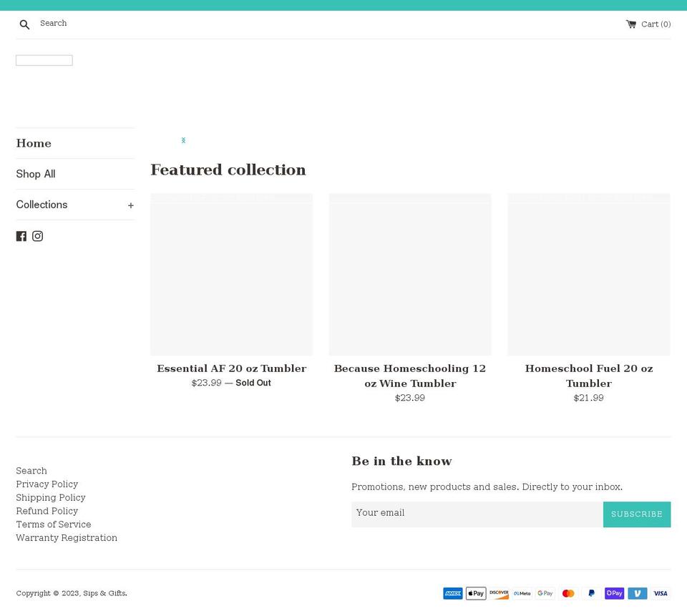This screenshot has height=616, width=687.
Task: Click the Visa payment icon
Action: [x=661, y=594]
